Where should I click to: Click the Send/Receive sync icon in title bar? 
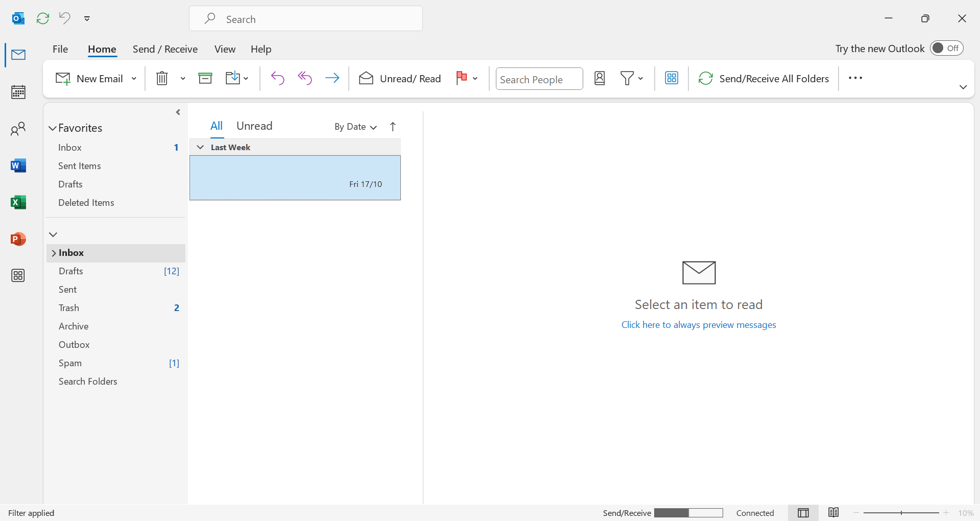(x=43, y=18)
